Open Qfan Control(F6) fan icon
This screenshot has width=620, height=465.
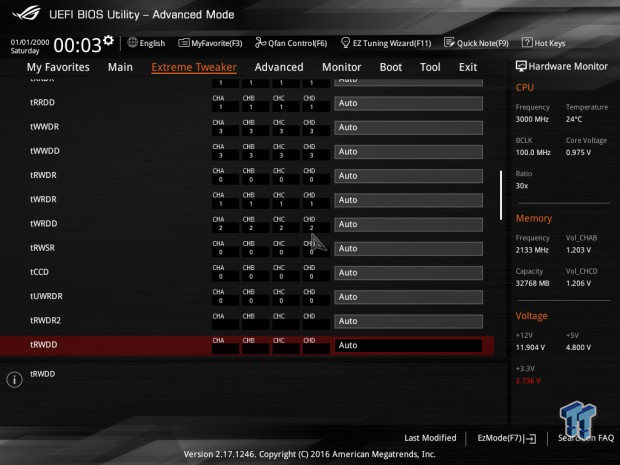pyautogui.click(x=260, y=42)
